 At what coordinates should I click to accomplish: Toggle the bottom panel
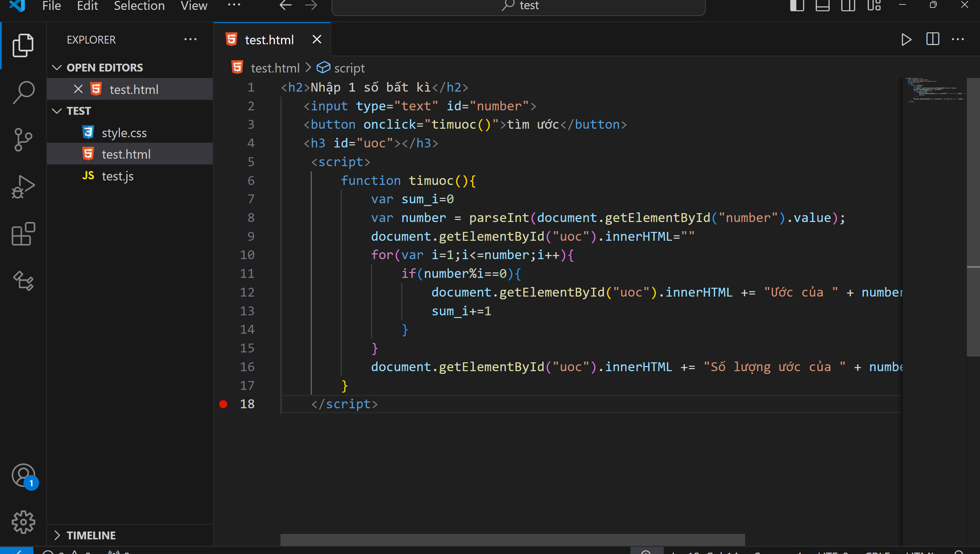pos(822,5)
